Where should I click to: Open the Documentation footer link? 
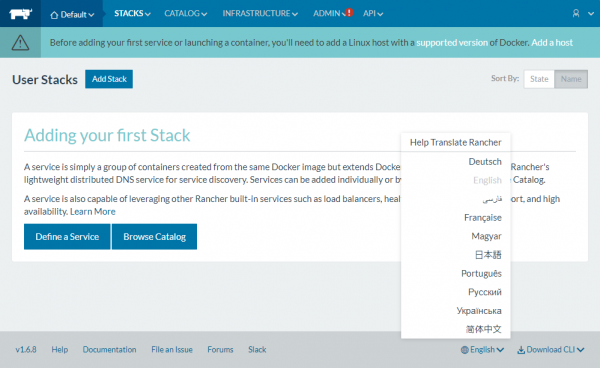109,350
